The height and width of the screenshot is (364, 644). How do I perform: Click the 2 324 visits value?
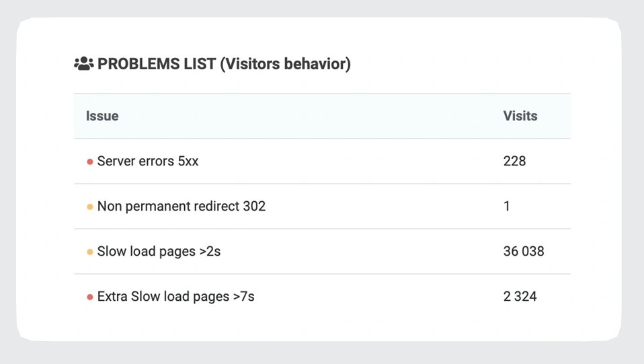pyautogui.click(x=520, y=297)
